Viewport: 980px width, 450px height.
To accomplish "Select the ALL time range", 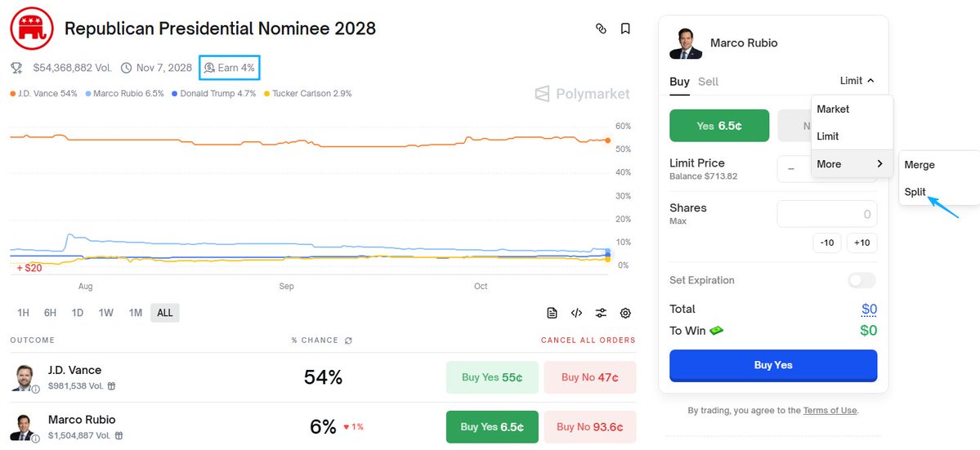I will [165, 313].
